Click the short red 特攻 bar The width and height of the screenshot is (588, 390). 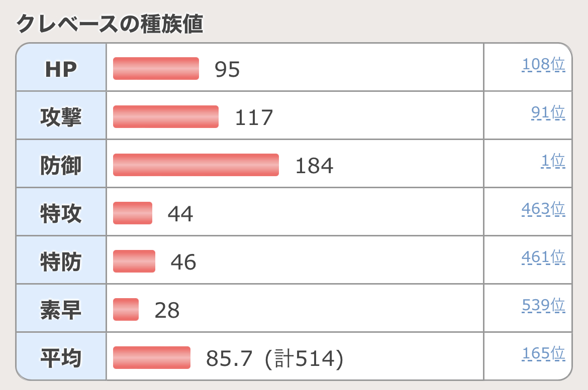coord(133,213)
